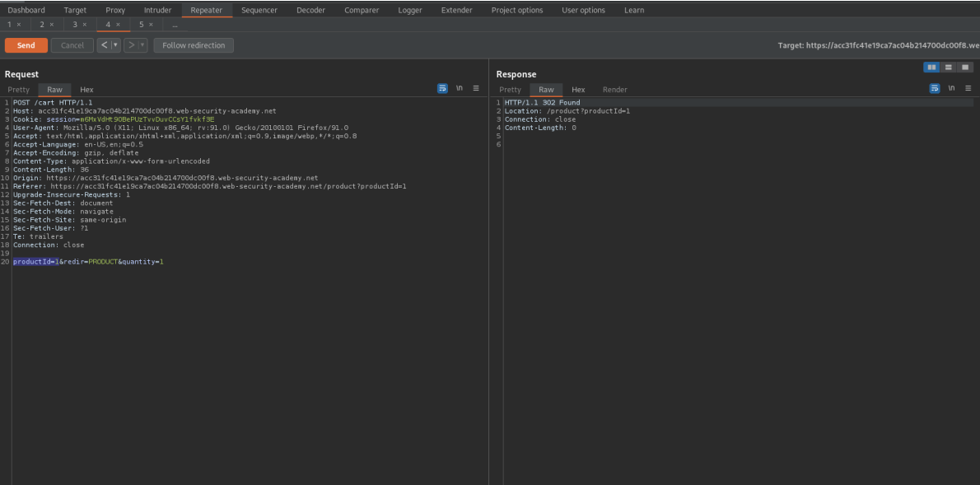Go back to previous request in history
980x485 pixels.
104,45
